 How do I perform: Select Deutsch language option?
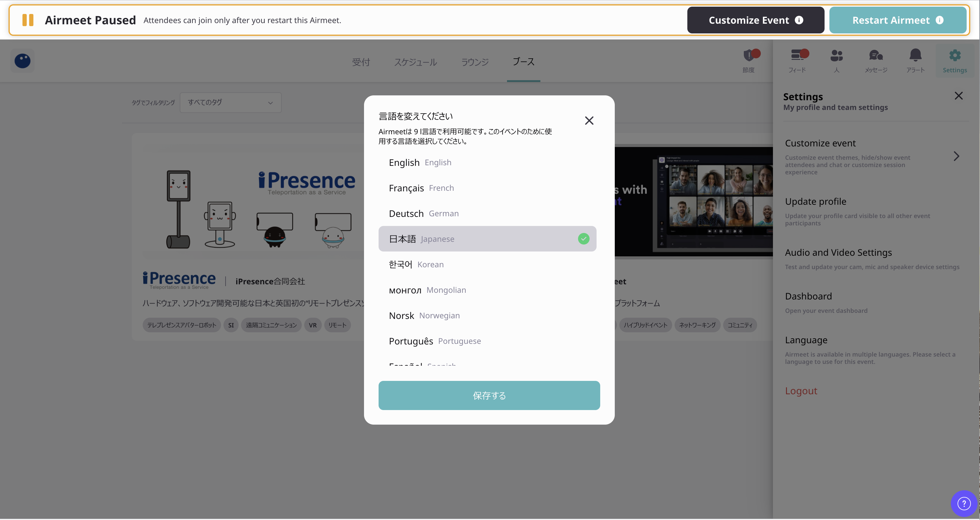(487, 214)
